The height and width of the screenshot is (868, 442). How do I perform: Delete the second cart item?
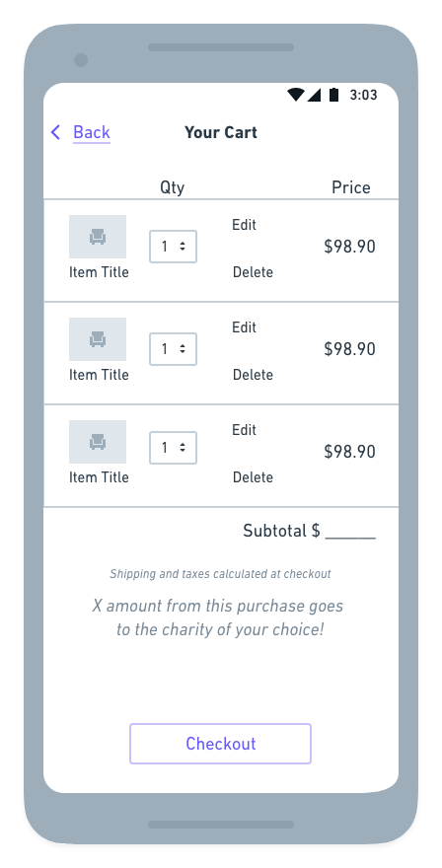point(253,375)
